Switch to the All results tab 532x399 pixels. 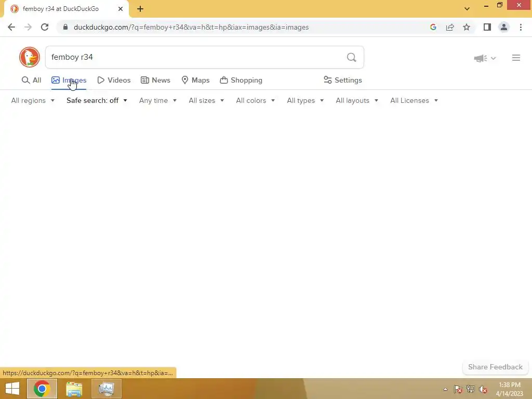tap(32, 81)
